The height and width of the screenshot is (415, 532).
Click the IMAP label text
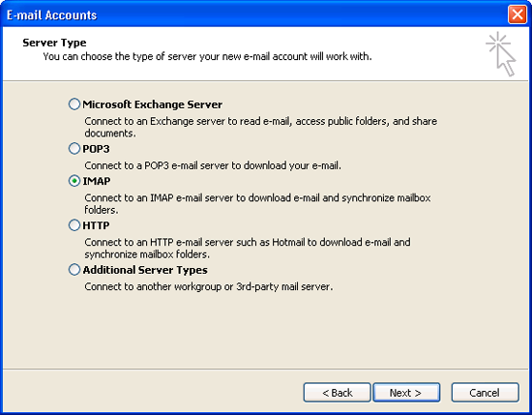coord(97,181)
